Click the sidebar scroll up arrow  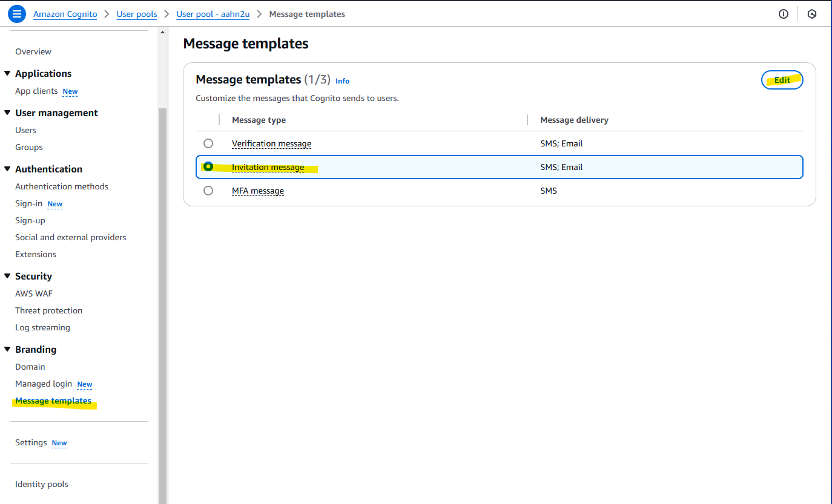click(162, 32)
